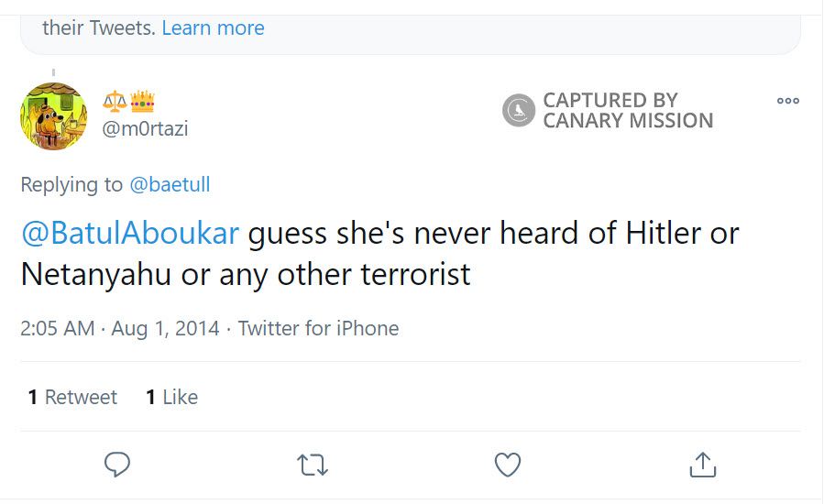This screenshot has height=504, width=824.
Task: Click the tweet text mentioning Netanyahu
Action: [x=246, y=274]
